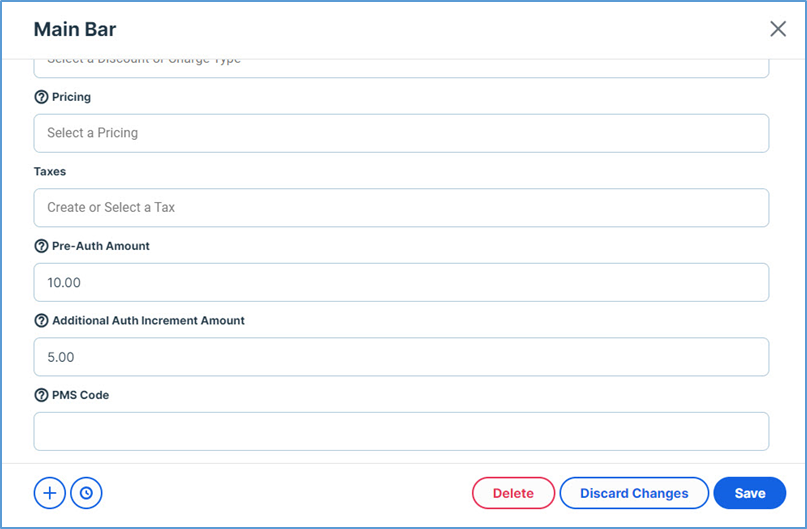Close the Main Bar dialog
Viewport: 807px width, 529px height.
click(778, 29)
